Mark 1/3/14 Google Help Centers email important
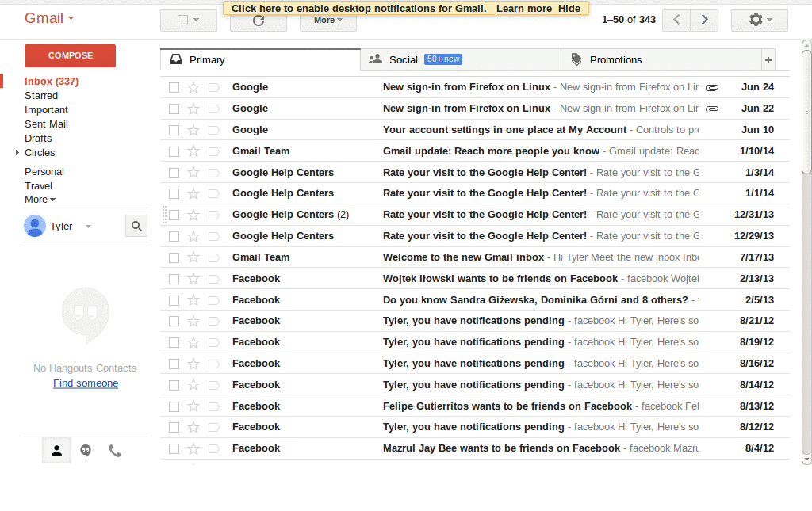The image size is (812, 511). click(213, 173)
